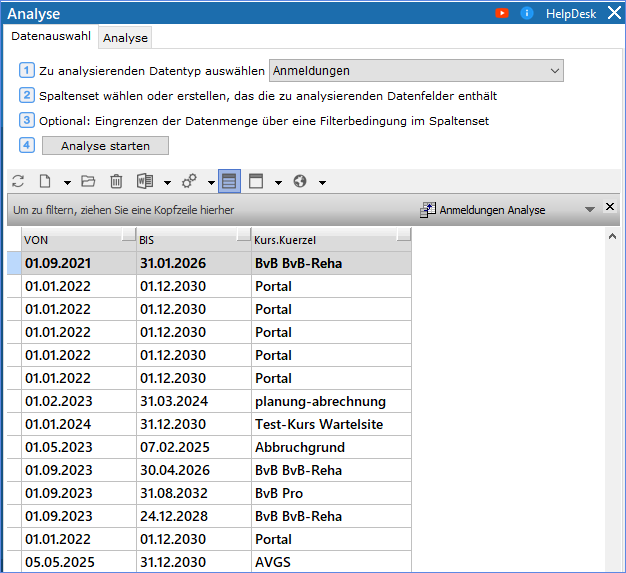
Task: Open the Anmeldungen data type dropdown
Action: click(x=416, y=70)
